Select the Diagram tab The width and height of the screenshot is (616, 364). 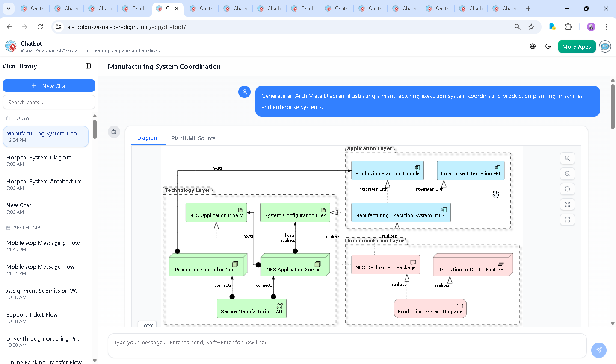coord(148,138)
